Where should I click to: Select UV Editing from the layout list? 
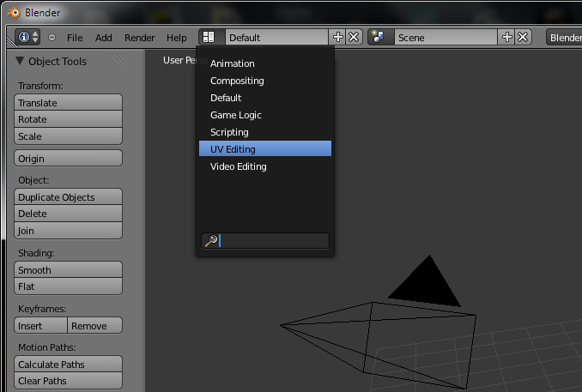coord(264,149)
